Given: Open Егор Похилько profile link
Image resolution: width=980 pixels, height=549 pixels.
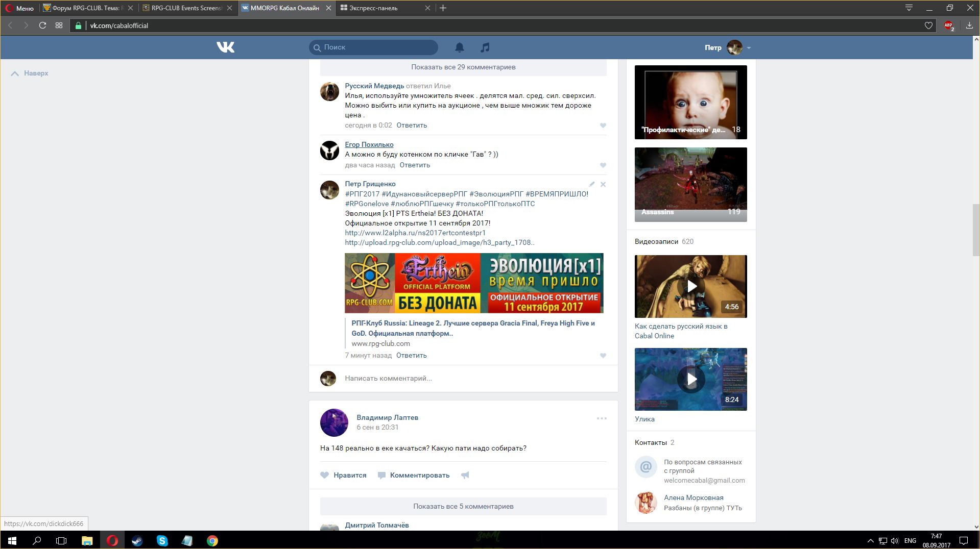Looking at the screenshot, I should pos(369,144).
